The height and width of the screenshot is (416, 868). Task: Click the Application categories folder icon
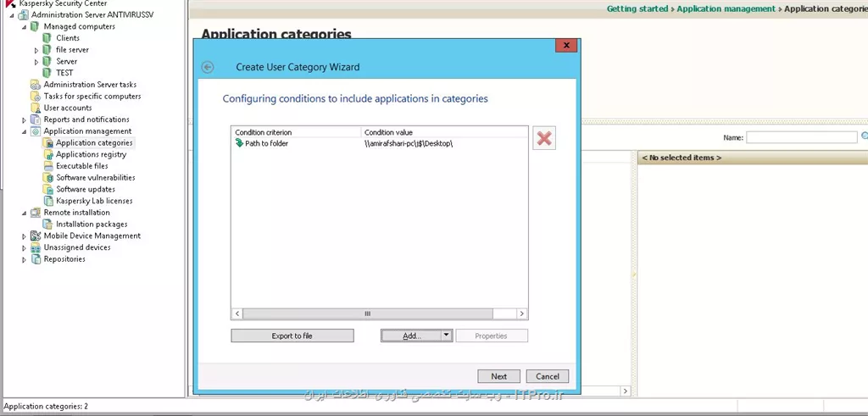(47, 142)
